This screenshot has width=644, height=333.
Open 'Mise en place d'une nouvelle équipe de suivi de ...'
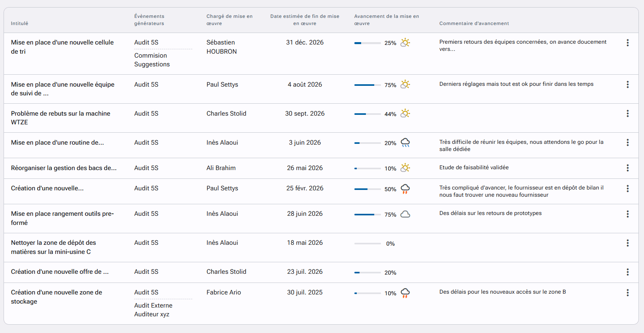[63, 89]
